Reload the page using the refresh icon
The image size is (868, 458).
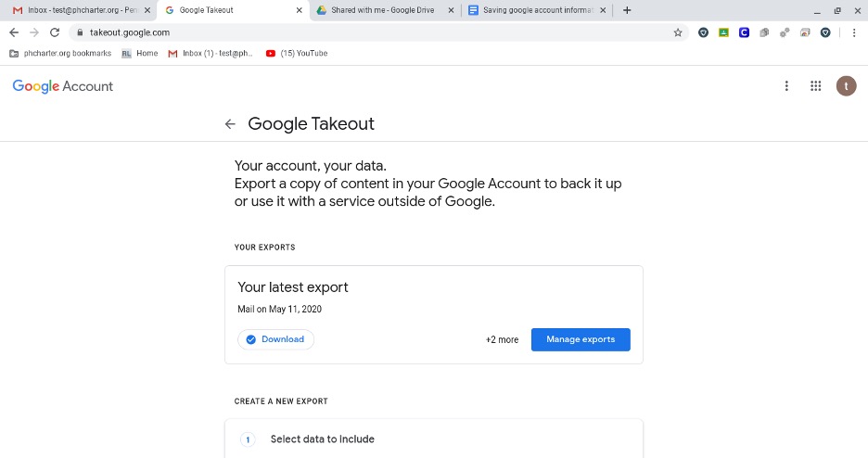tap(54, 32)
